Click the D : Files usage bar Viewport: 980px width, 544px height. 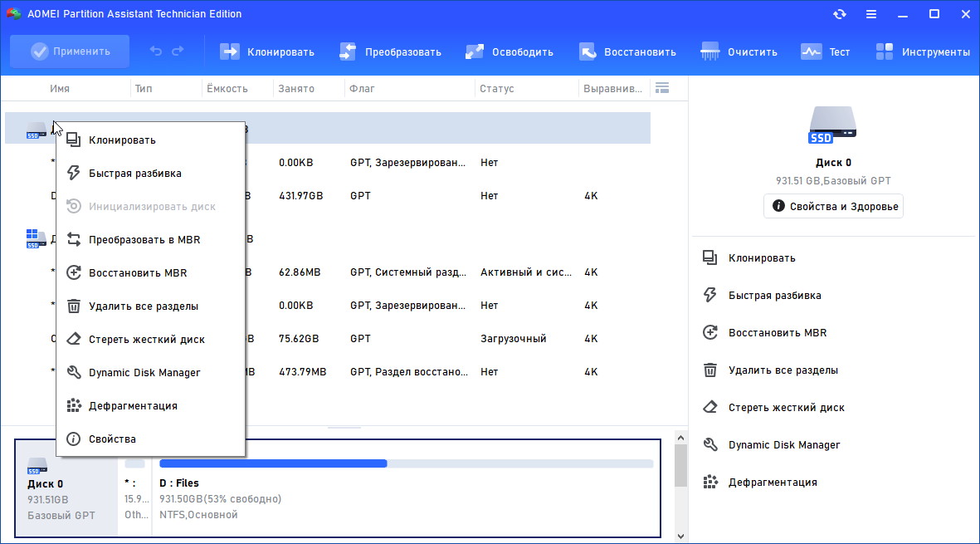click(407, 463)
